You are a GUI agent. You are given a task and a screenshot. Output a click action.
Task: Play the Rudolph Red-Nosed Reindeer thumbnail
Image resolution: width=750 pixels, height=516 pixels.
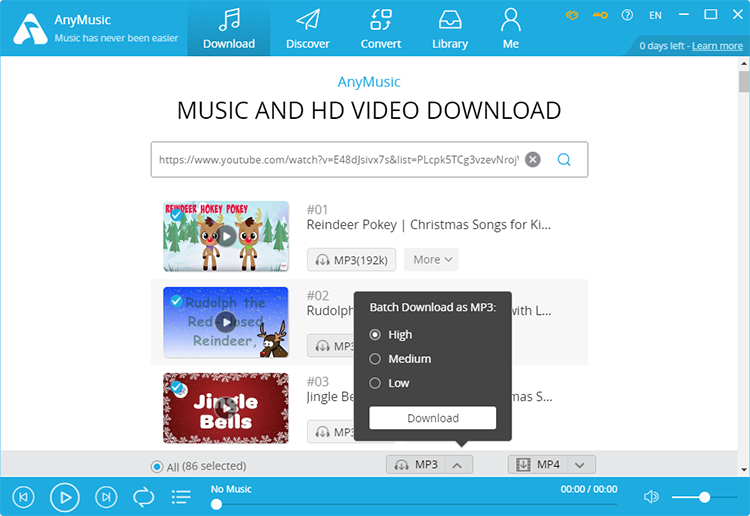tap(226, 322)
